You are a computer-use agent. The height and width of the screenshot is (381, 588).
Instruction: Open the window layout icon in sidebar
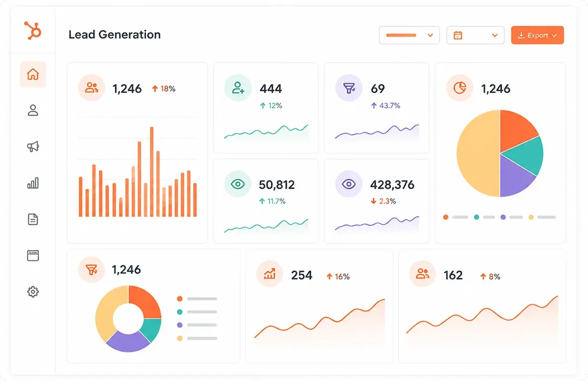[33, 256]
